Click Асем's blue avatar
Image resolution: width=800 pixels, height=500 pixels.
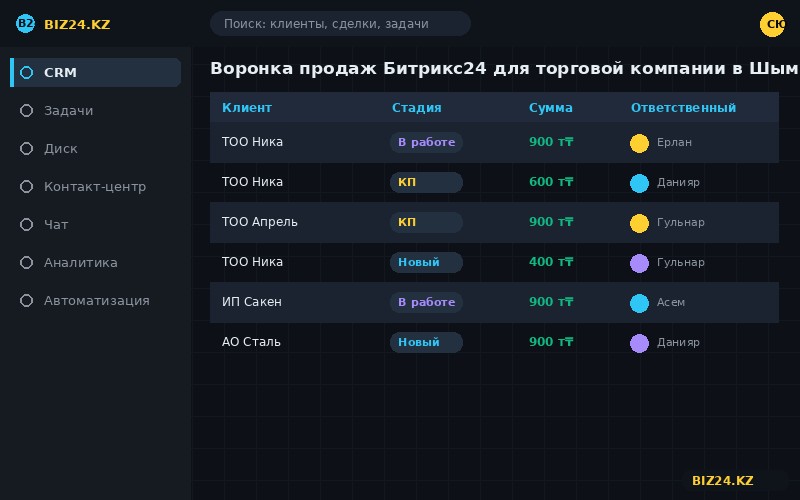click(639, 303)
